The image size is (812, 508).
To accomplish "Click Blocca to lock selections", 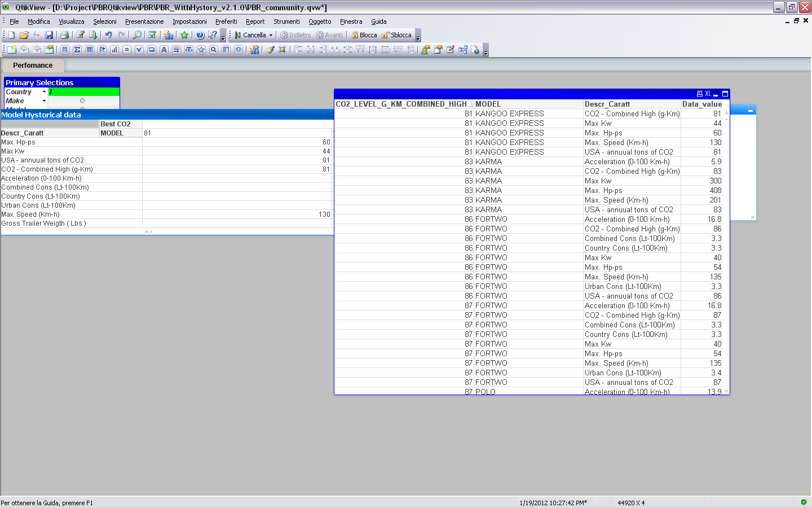I will tap(364, 35).
